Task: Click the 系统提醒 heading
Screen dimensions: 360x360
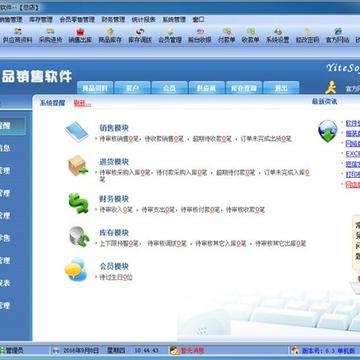Action: click(52, 103)
